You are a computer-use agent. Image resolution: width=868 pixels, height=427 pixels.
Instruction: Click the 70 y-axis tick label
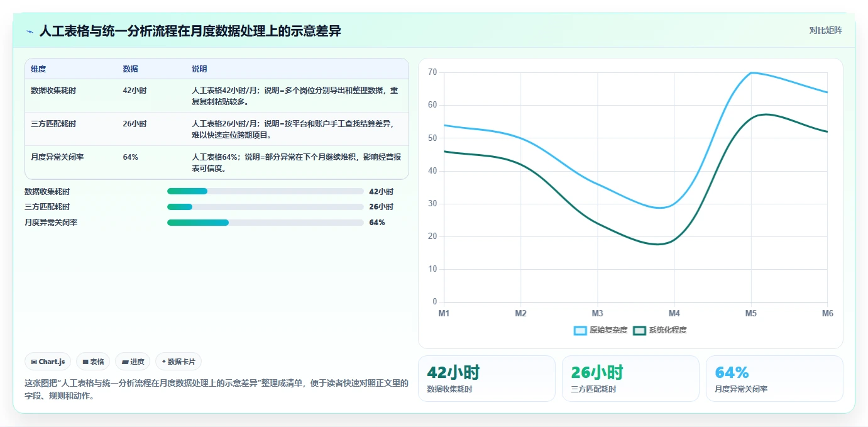[432, 72]
